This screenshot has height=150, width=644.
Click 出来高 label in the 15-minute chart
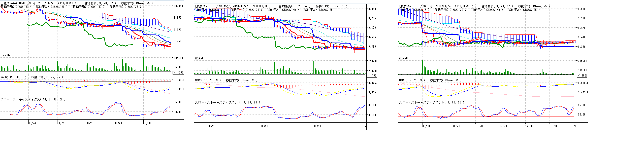point(200,58)
